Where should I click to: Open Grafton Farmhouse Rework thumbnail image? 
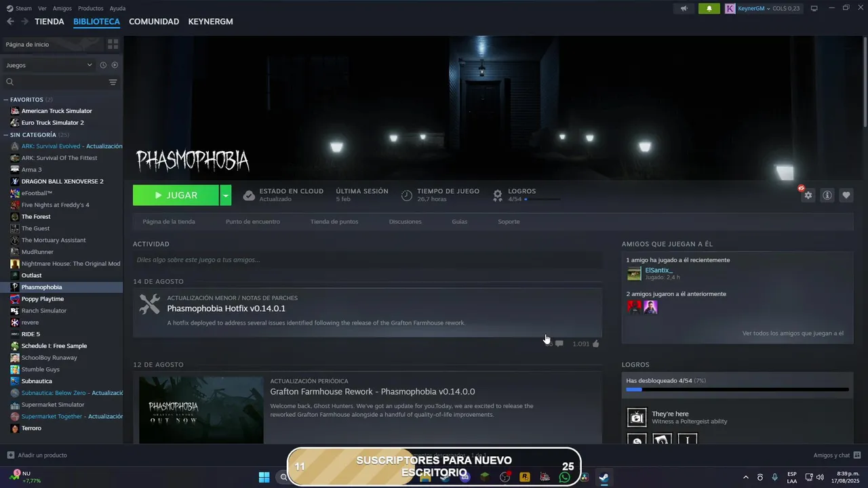pyautogui.click(x=201, y=410)
